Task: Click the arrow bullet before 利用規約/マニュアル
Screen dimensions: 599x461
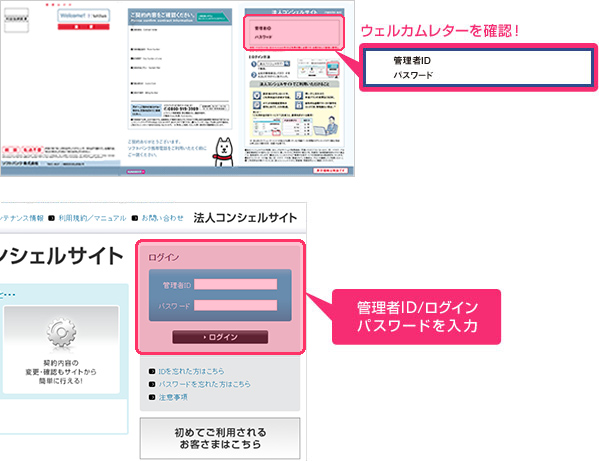Action: (x=52, y=218)
